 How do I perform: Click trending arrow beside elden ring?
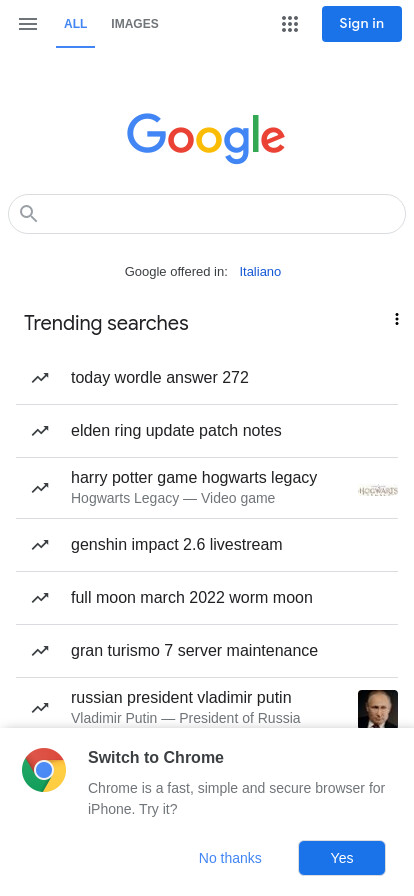click(x=40, y=431)
